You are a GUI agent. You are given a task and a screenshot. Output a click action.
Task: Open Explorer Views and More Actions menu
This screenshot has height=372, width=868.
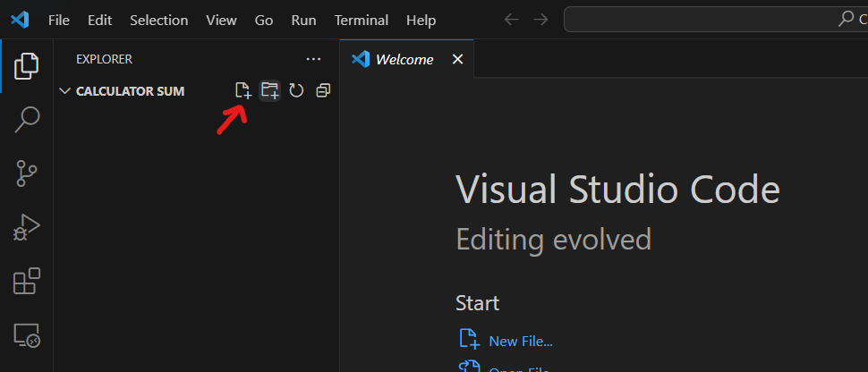tap(313, 59)
